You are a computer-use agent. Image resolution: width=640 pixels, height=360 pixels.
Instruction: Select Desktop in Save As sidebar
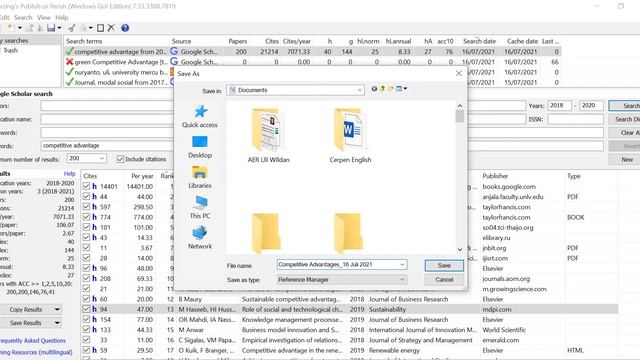[200, 147]
